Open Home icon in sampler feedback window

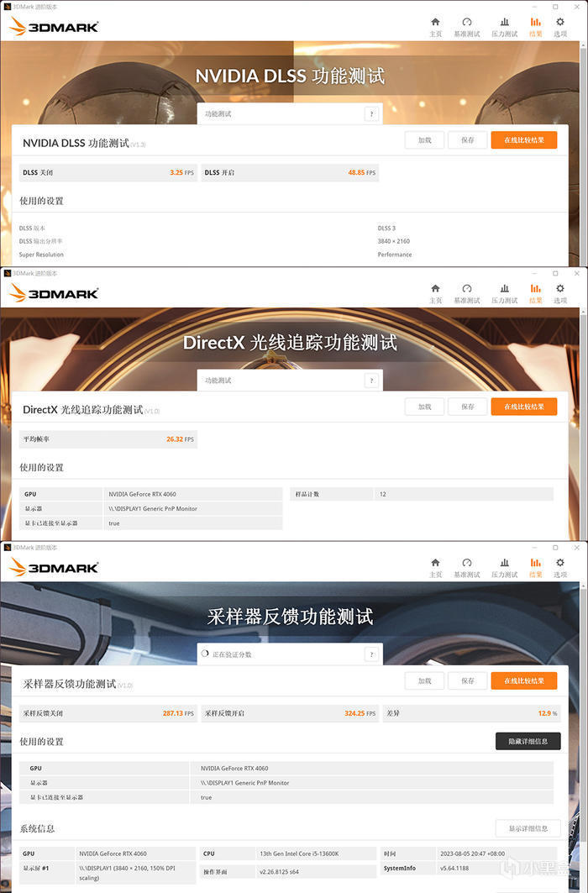(435, 568)
